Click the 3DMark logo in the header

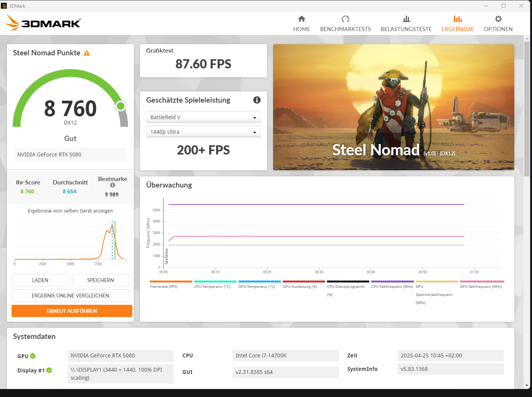[43, 23]
